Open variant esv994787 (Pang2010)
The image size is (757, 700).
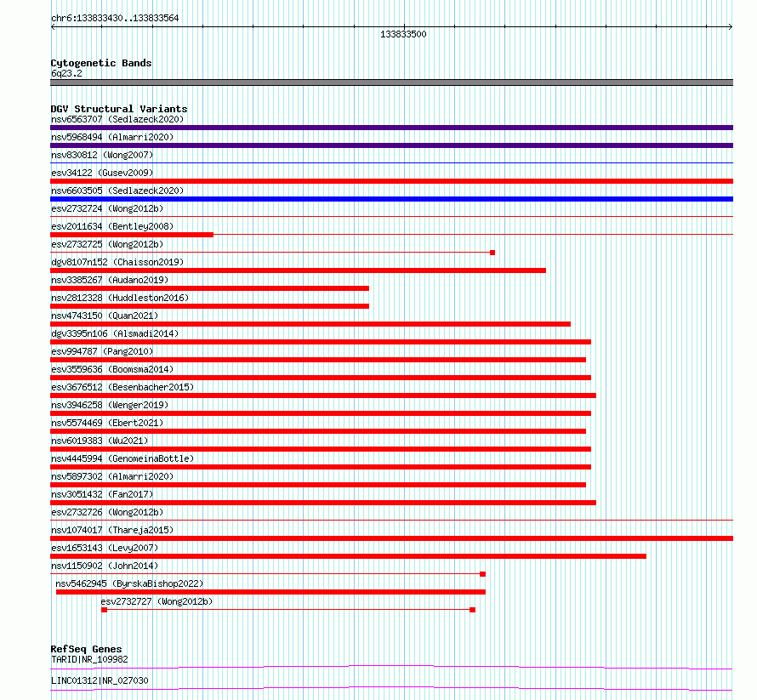pos(102,351)
